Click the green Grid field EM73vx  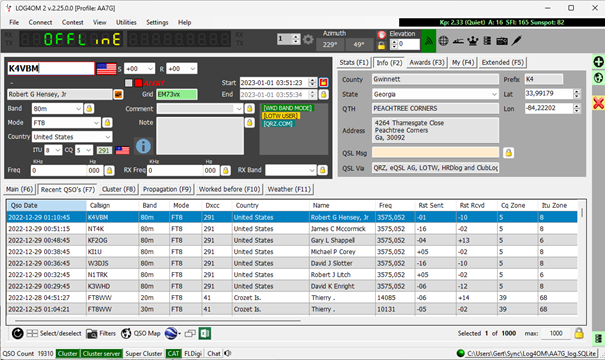[177, 94]
